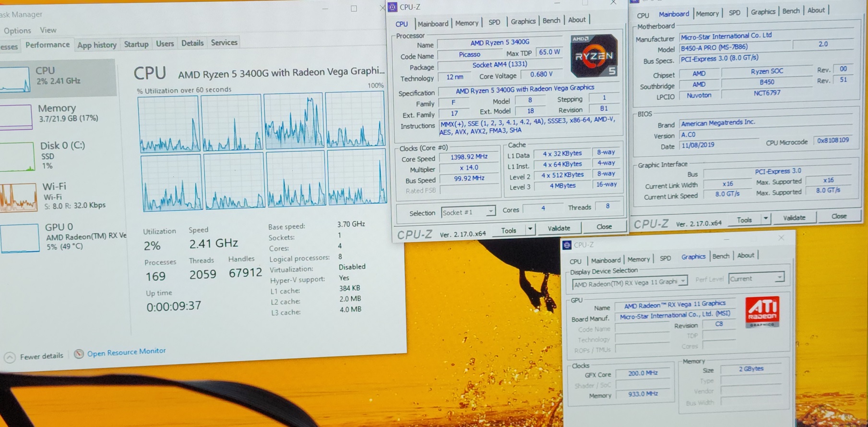Click the Close button in the CPU-Z CPU window
The image size is (868, 427).
(604, 227)
